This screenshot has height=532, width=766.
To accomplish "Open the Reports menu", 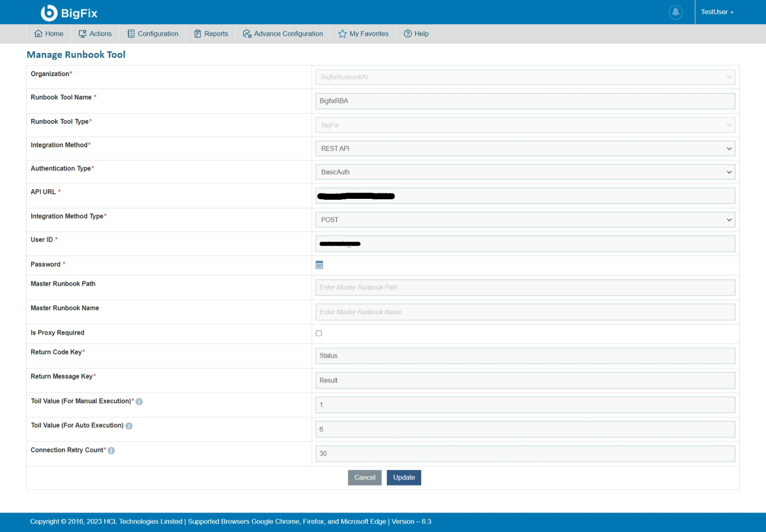I will coord(211,34).
